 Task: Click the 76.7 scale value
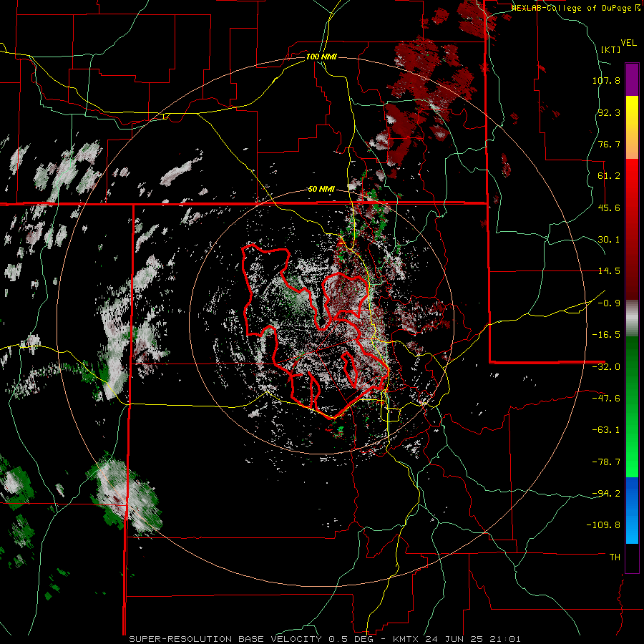(609, 144)
